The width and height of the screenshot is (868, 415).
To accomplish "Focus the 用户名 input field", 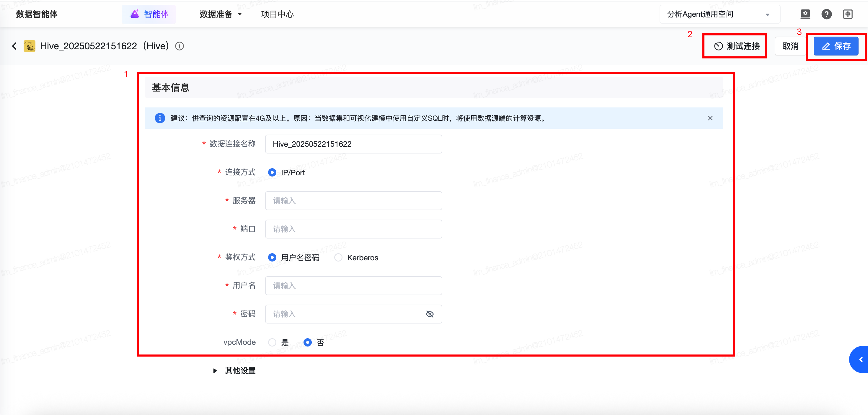I will [x=353, y=286].
